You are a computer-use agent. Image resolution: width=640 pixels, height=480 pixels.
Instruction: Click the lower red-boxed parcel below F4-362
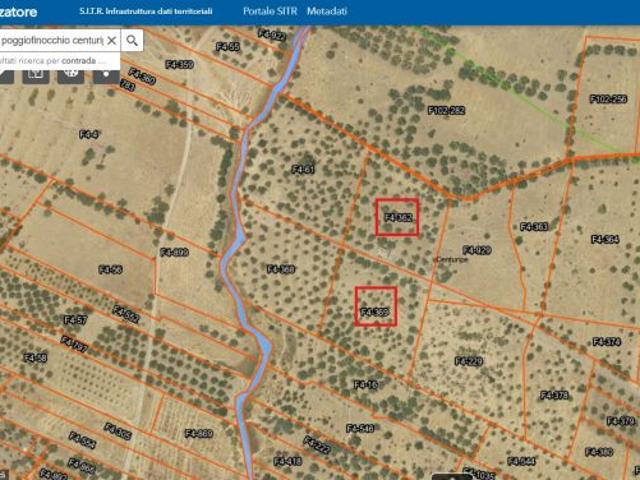376,306
